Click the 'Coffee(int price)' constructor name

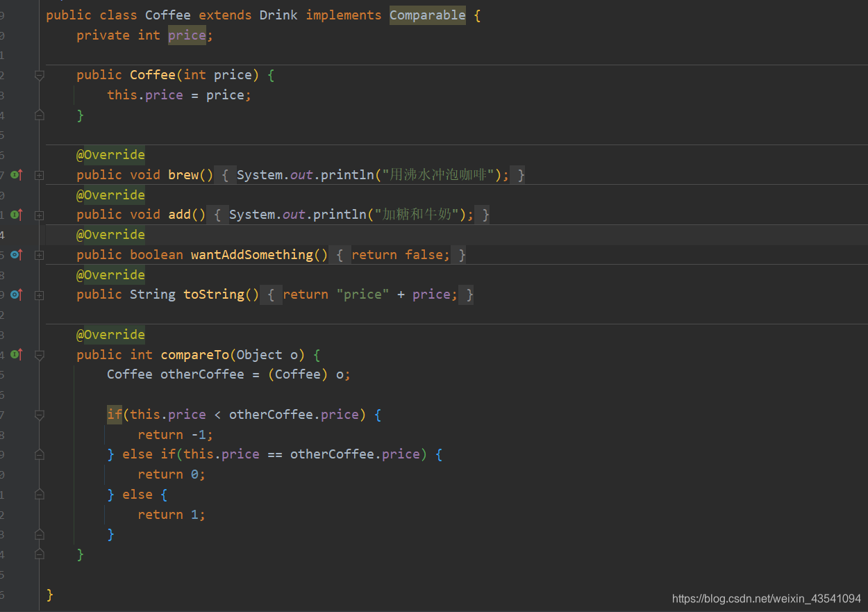153,75
